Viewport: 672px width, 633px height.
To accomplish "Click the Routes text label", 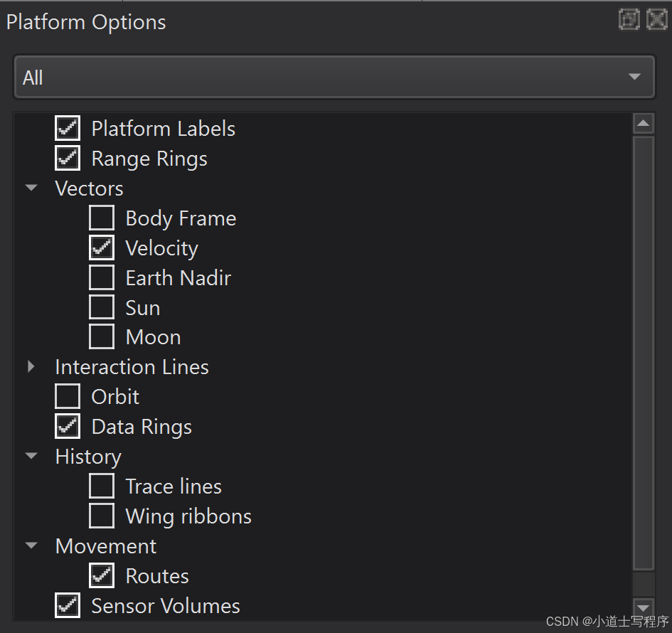I will tap(157, 576).
